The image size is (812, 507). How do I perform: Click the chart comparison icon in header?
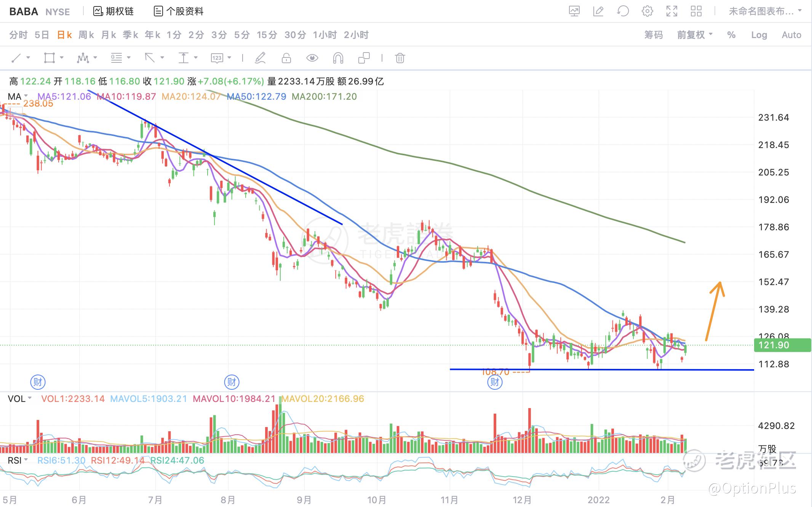coord(574,11)
